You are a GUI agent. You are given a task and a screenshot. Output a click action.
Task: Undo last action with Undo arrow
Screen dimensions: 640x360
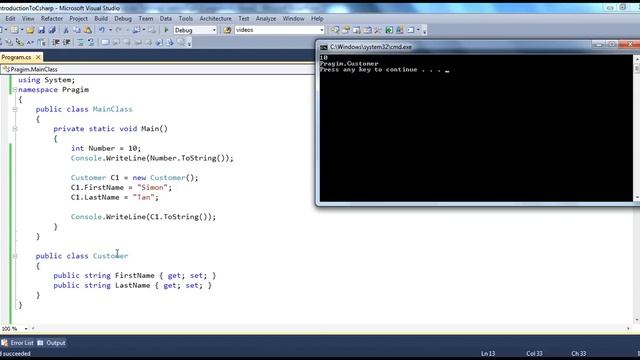(102, 30)
